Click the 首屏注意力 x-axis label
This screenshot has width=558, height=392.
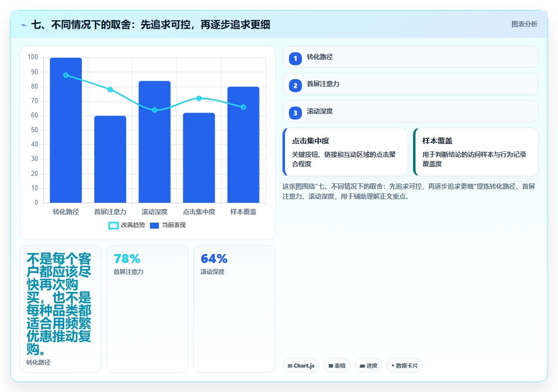[x=110, y=212]
